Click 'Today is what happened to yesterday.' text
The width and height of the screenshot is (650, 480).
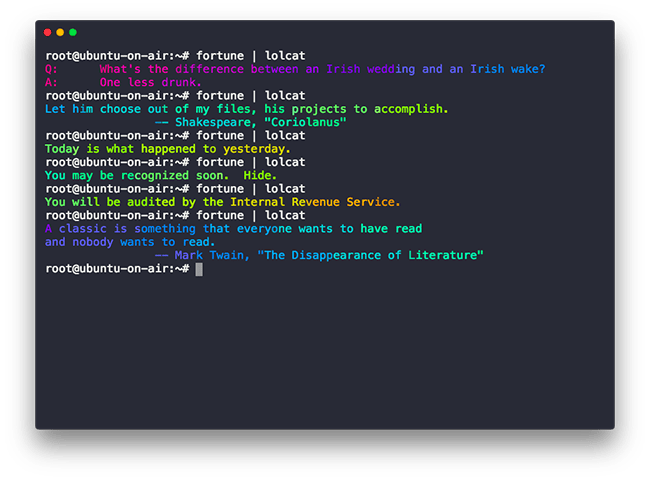(x=168, y=149)
